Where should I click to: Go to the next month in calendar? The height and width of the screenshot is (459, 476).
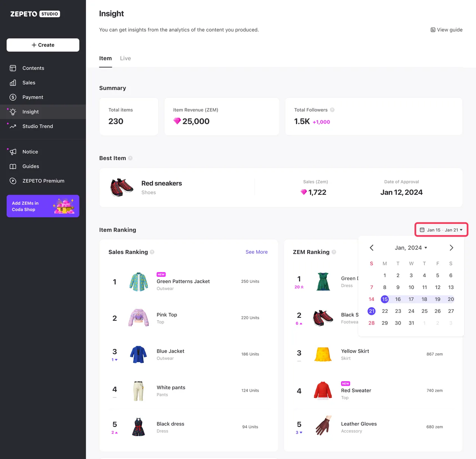[x=451, y=247]
